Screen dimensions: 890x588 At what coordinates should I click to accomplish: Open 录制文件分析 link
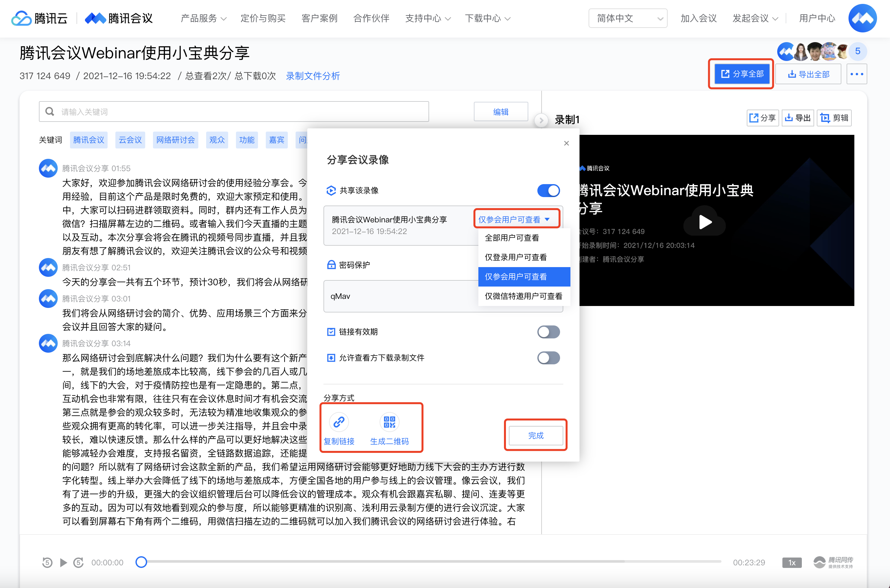(x=313, y=76)
